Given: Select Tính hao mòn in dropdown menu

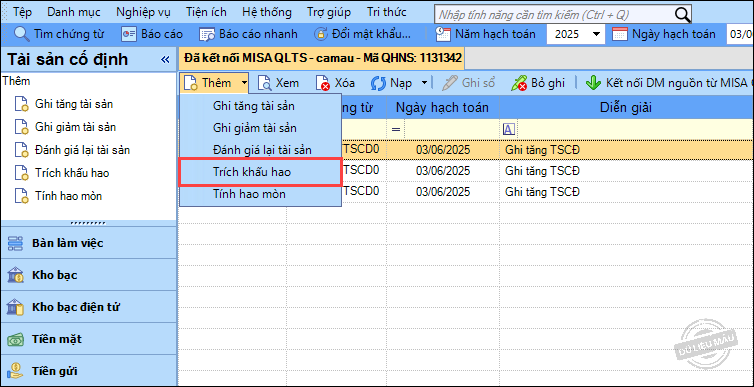Looking at the screenshot, I should [x=260, y=194].
